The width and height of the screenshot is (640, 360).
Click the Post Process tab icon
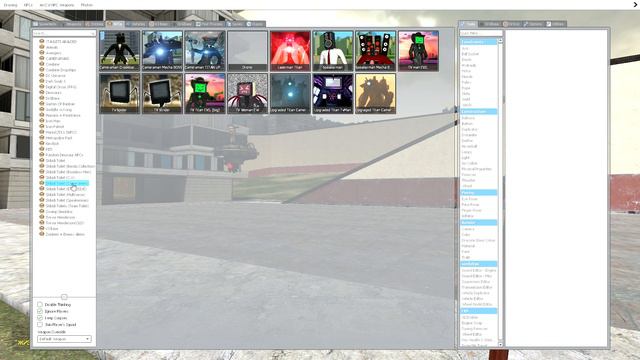[198, 24]
